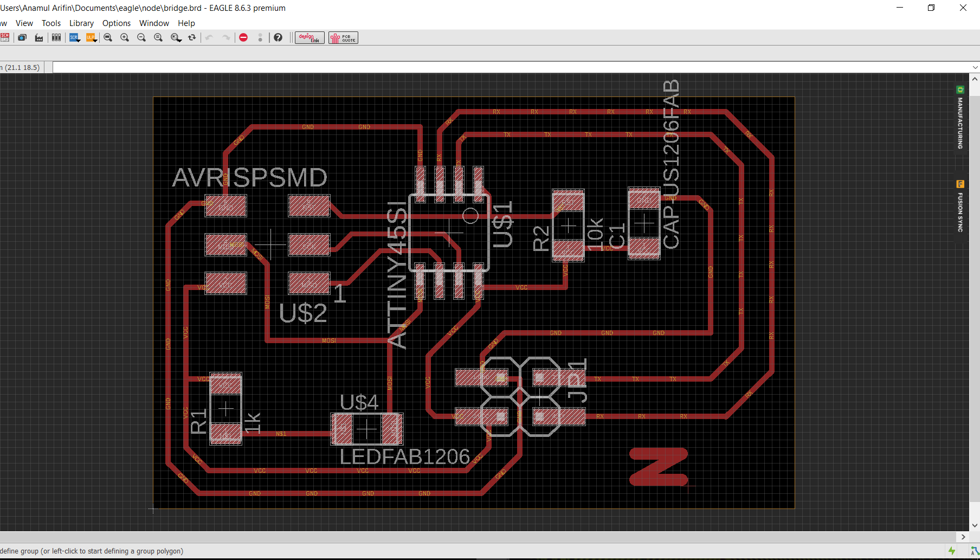Click the Redraw zoom magnifier icon
Screen dimensions: 980x560
tap(158, 37)
